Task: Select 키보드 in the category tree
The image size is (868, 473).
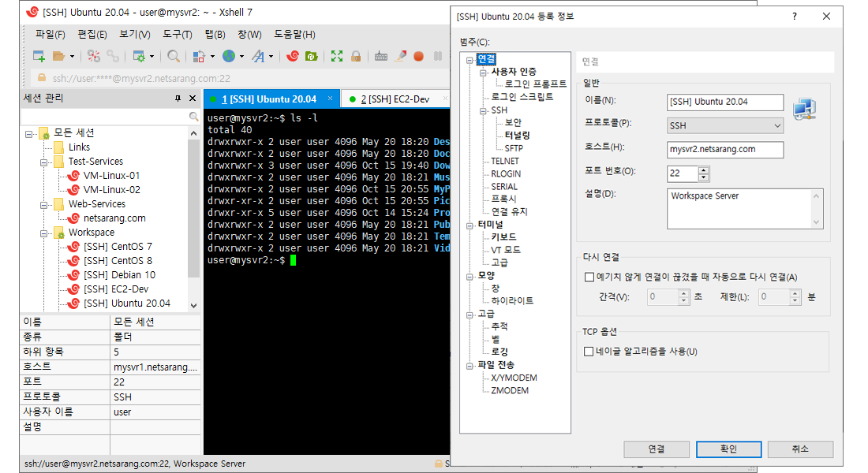Action: pos(503,236)
